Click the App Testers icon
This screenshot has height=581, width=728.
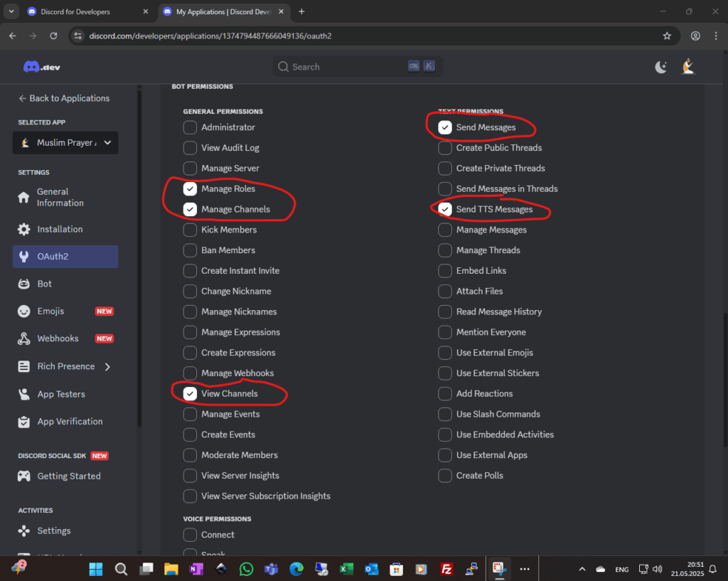click(23, 394)
